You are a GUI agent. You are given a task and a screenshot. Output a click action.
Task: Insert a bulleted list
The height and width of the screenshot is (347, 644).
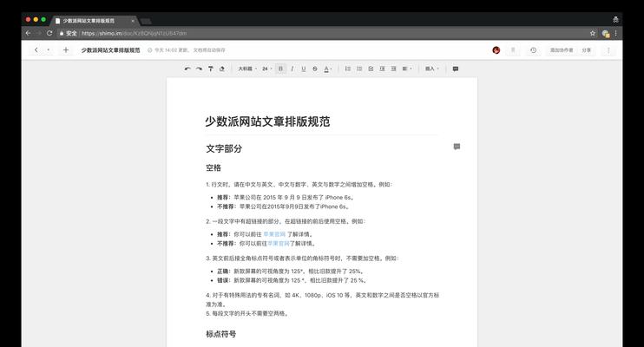[x=359, y=69]
